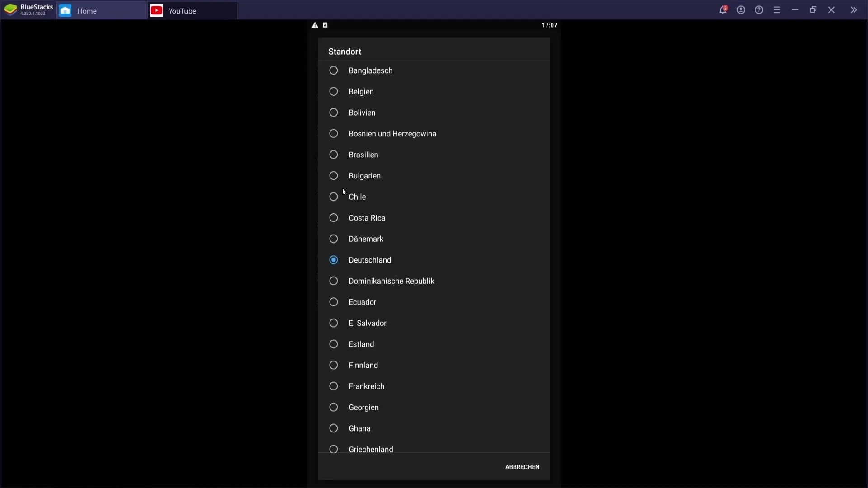This screenshot has width=868, height=488.
Task: Click the BlueStacks help question mark icon
Action: (759, 10)
